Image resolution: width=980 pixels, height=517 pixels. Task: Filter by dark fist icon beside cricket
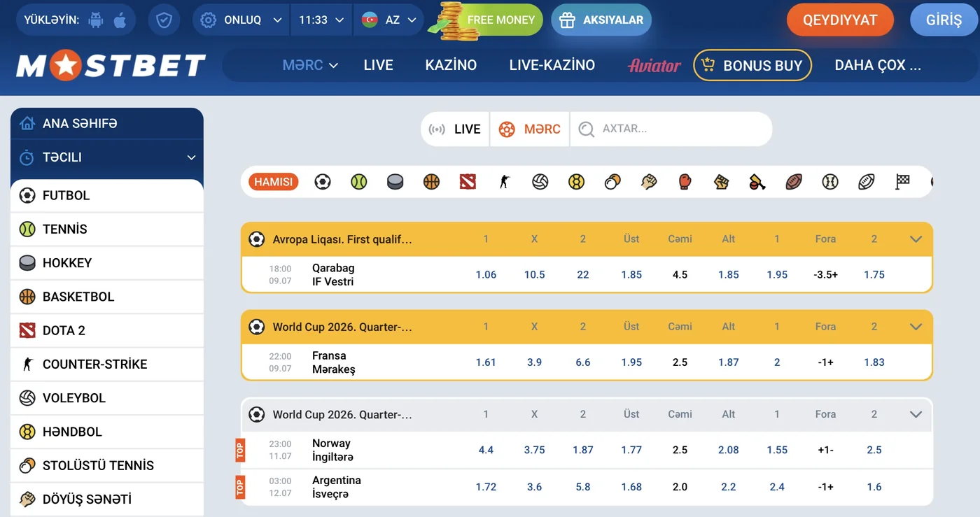pyautogui.click(x=721, y=182)
